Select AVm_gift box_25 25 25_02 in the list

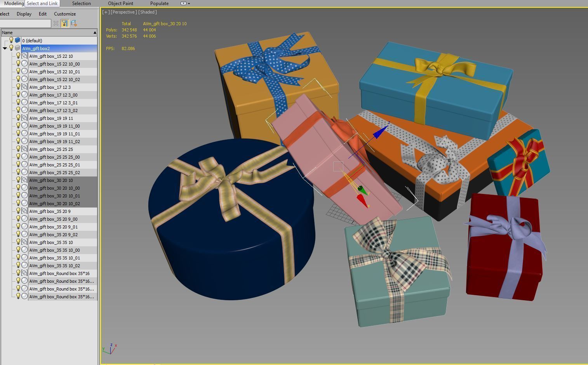63,172
